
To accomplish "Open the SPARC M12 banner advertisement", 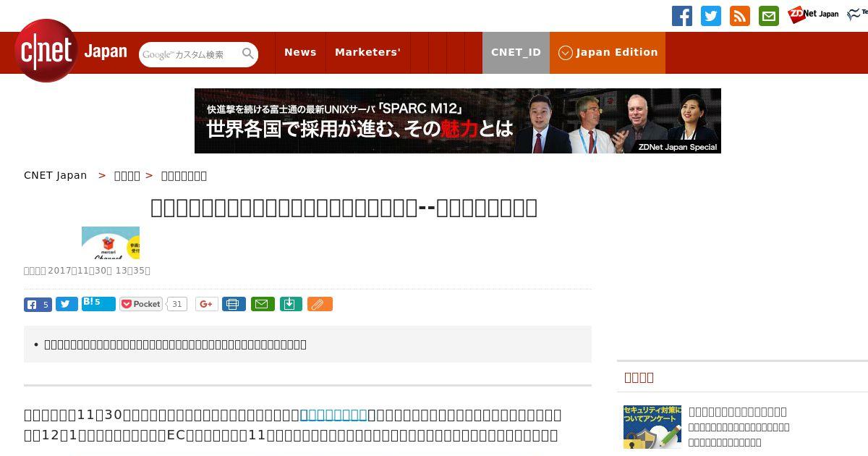I will point(458,121).
